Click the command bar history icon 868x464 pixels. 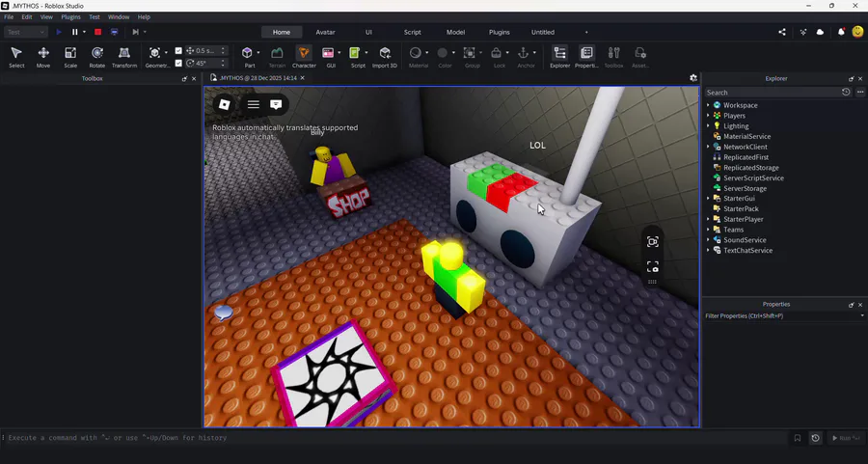[x=815, y=438]
